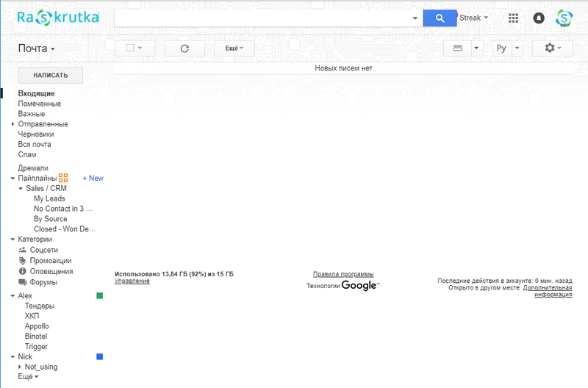
Task: Open the pane mode dropdown arrow
Action: click(x=476, y=48)
